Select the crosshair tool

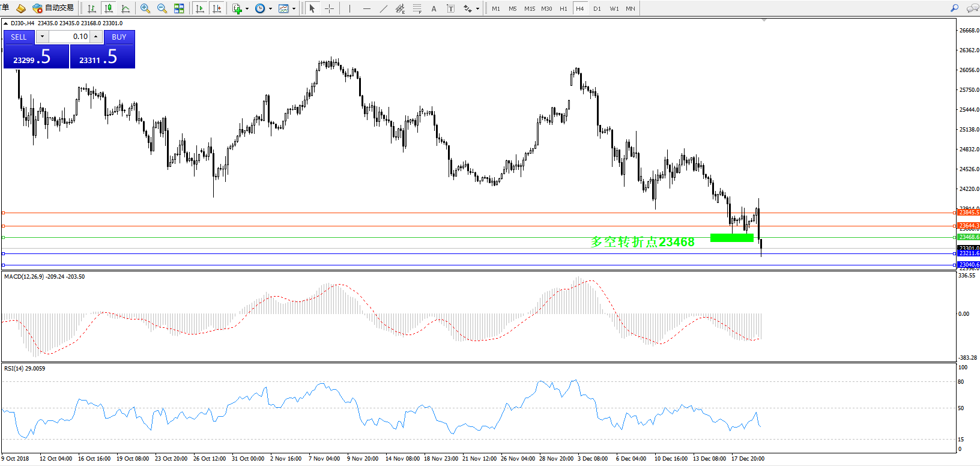tap(329, 8)
